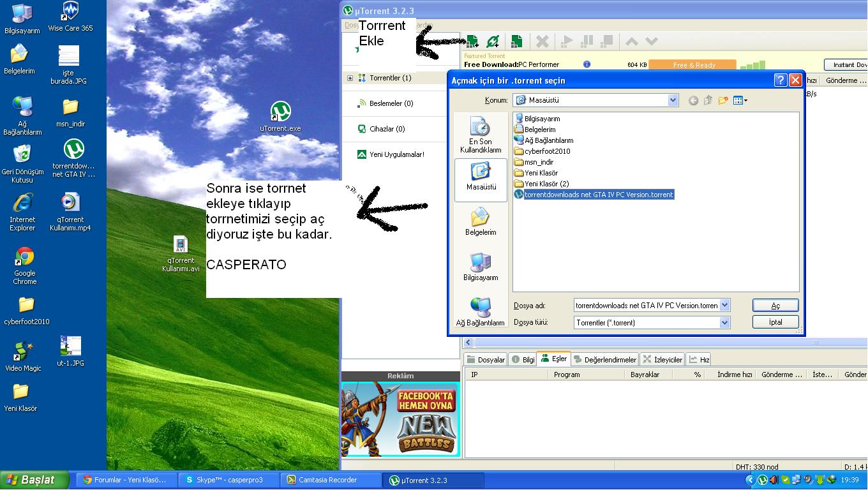The width and height of the screenshot is (868, 490).
Task: Click the new folder icon in dialog
Action: click(x=723, y=100)
